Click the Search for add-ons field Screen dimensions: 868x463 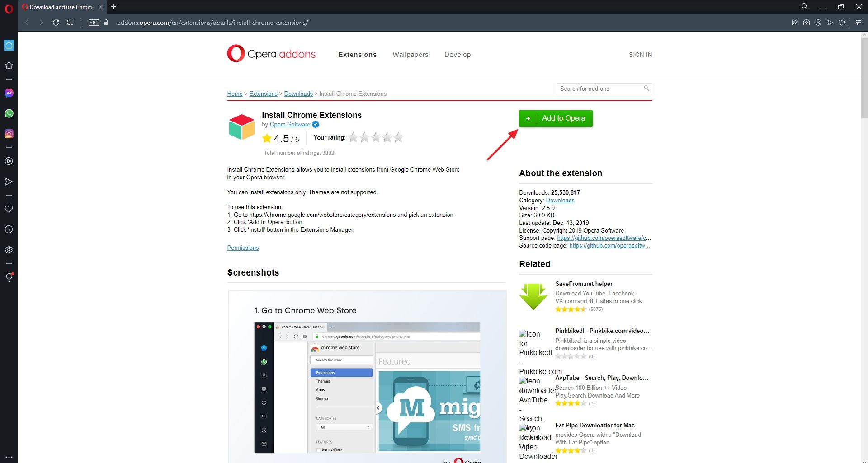599,89
